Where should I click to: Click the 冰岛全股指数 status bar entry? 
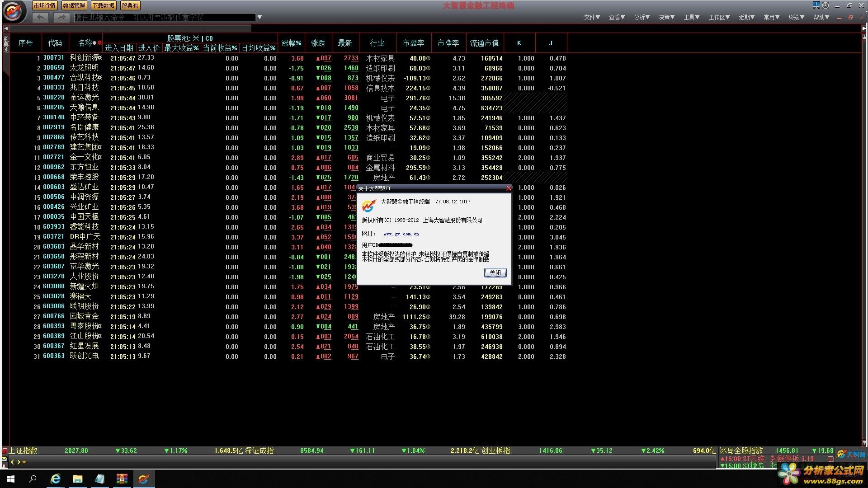coord(741,450)
